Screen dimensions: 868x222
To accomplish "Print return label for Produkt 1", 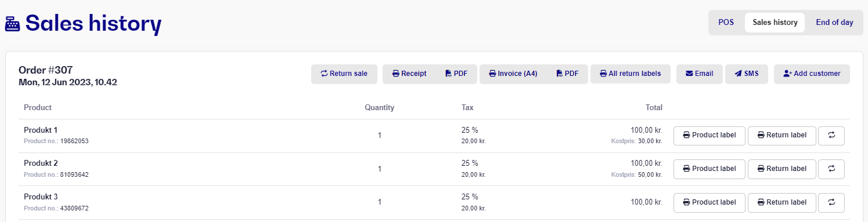I will [x=781, y=136].
